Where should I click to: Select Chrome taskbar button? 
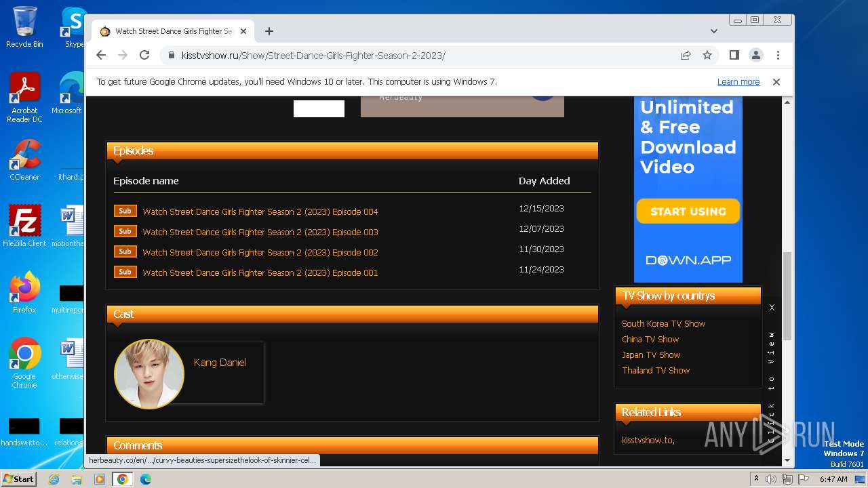pos(123,479)
